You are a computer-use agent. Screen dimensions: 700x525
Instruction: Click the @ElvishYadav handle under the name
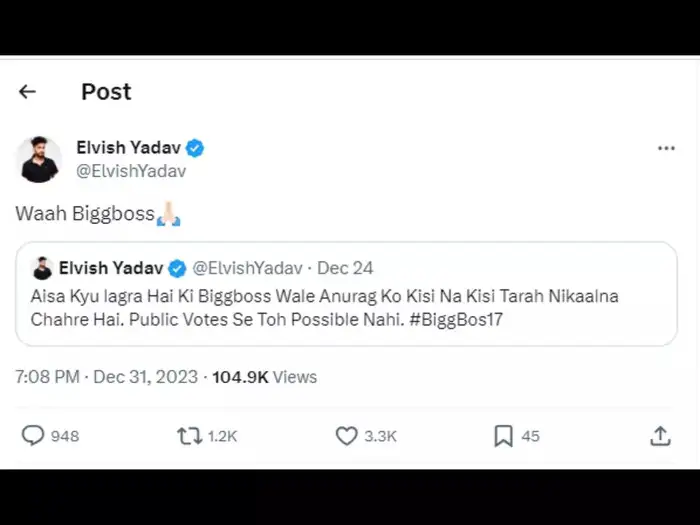click(x=131, y=171)
